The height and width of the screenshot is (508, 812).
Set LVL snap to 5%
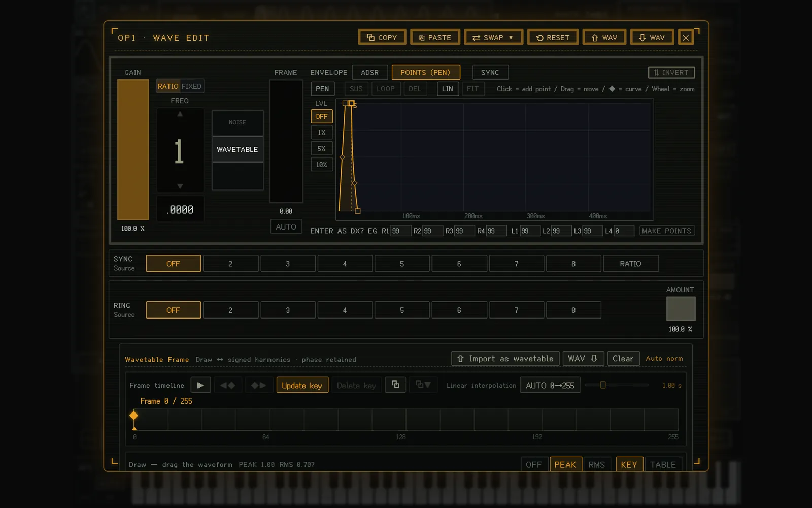click(x=321, y=148)
